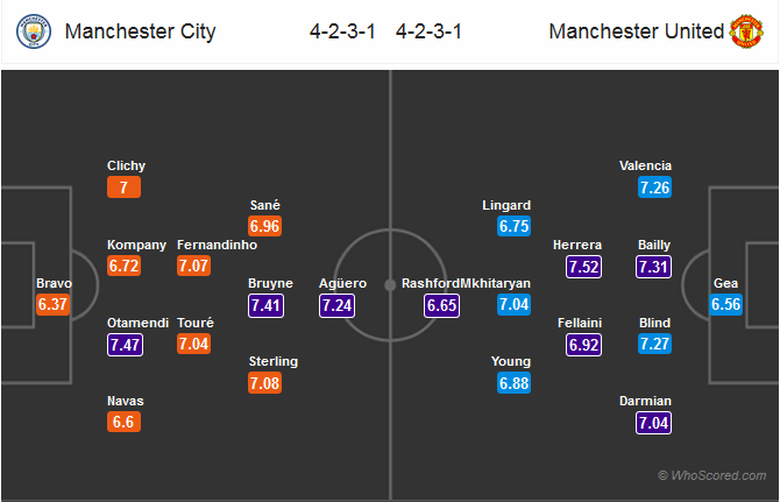Click Manchester City's 4-2-3-1 formation text
Viewport: 780px width, 502px height.
[x=343, y=31]
